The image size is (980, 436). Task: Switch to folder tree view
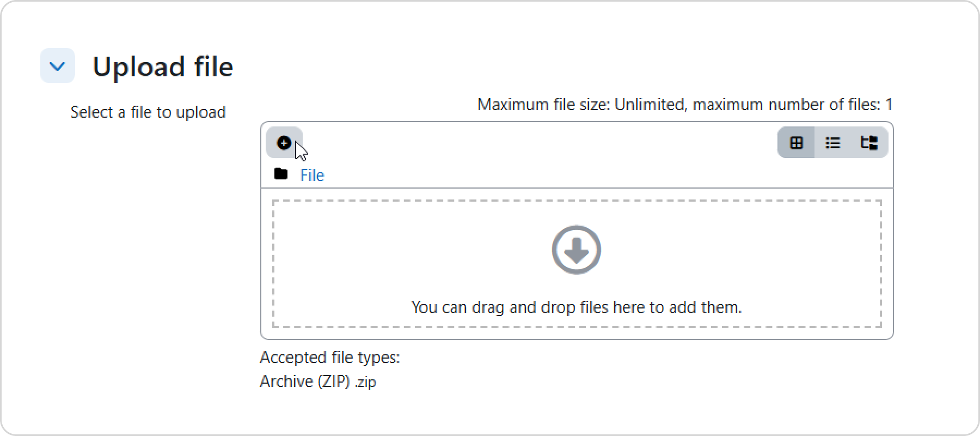869,143
